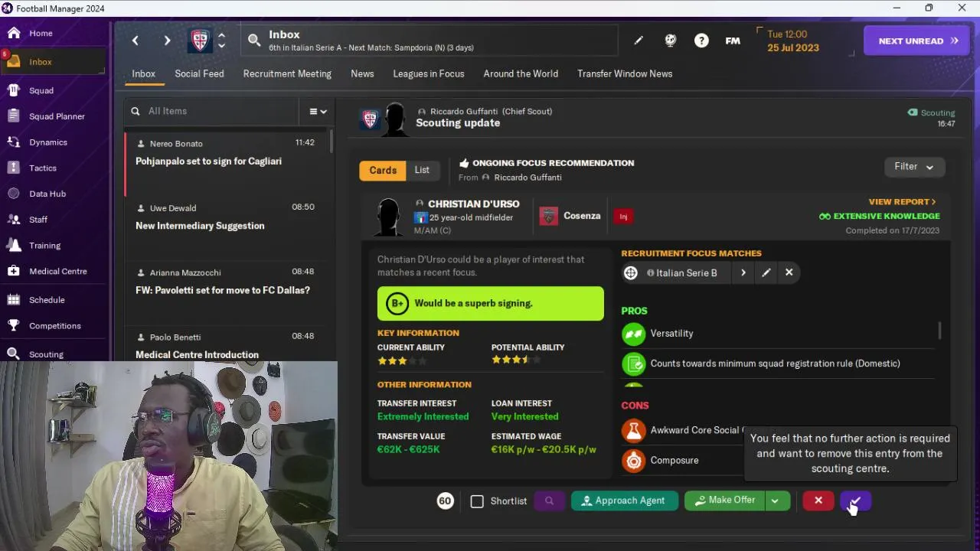Image resolution: width=980 pixels, height=551 pixels.
Task: Click the injury status icon next to Cosenza
Action: pyautogui.click(x=623, y=217)
